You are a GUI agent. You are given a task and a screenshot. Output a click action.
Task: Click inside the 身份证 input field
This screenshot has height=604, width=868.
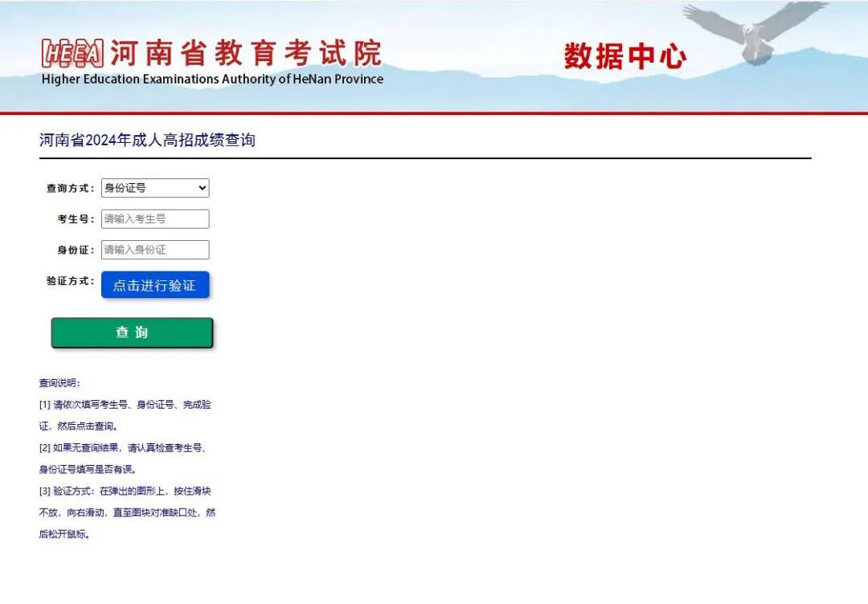pyautogui.click(x=154, y=249)
